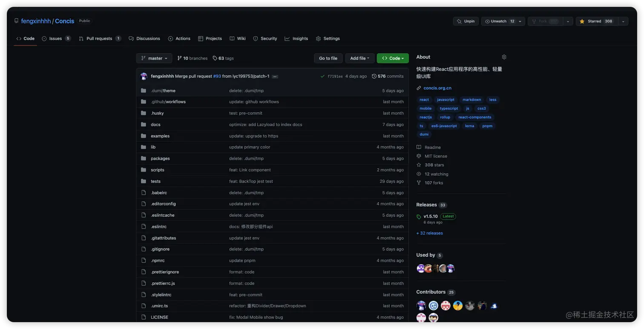Click the green commit status checkmark
644x329 pixels.
click(x=322, y=76)
